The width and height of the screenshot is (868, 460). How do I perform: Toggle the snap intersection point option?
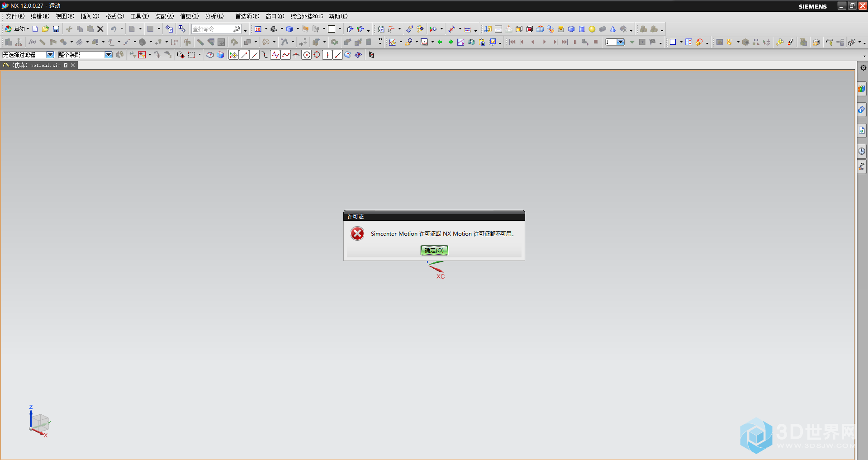tap(296, 55)
